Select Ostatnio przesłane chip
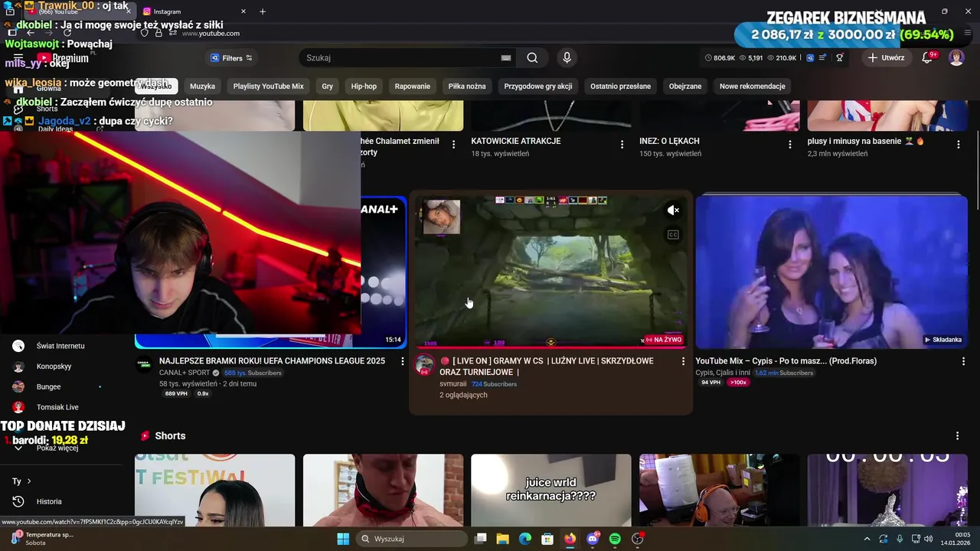Image resolution: width=980 pixels, height=551 pixels. tap(620, 86)
